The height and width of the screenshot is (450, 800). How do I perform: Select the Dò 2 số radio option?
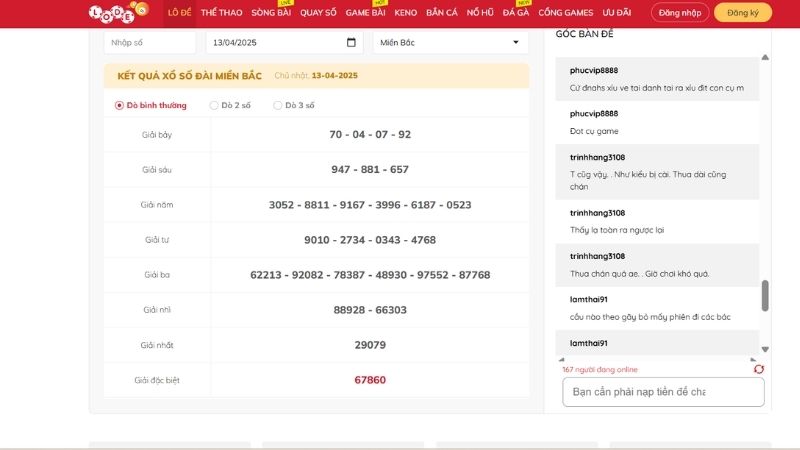click(x=214, y=105)
